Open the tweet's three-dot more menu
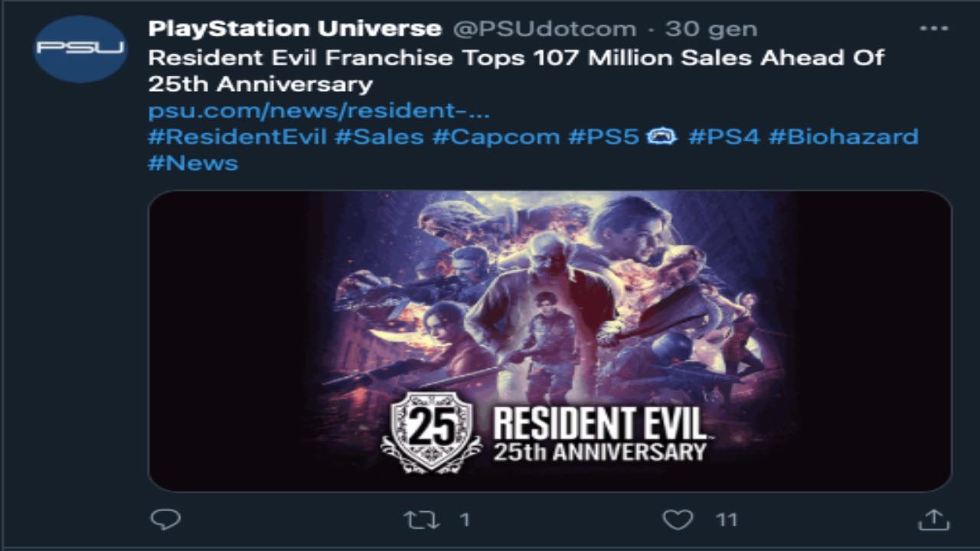 pos(933,29)
